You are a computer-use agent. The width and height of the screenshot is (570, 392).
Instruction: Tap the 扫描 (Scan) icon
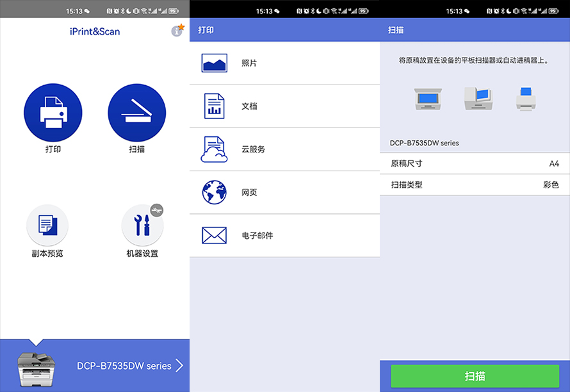coord(136,112)
